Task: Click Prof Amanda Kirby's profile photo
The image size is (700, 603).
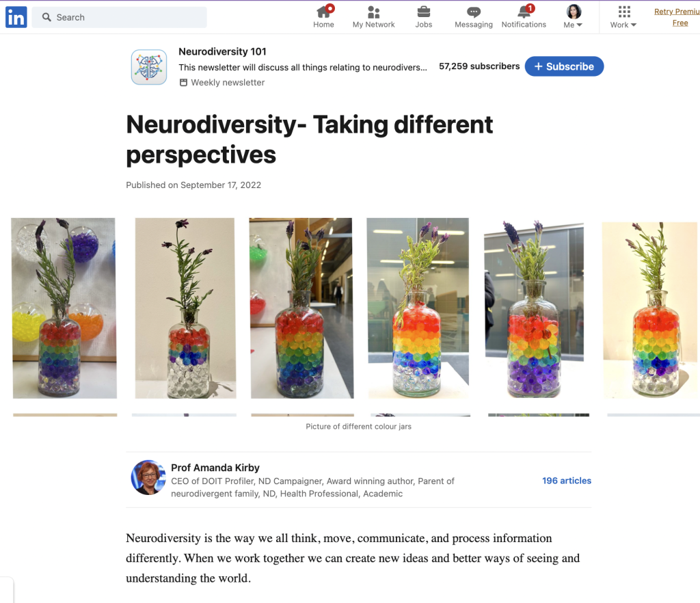Action: click(x=148, y=478)
